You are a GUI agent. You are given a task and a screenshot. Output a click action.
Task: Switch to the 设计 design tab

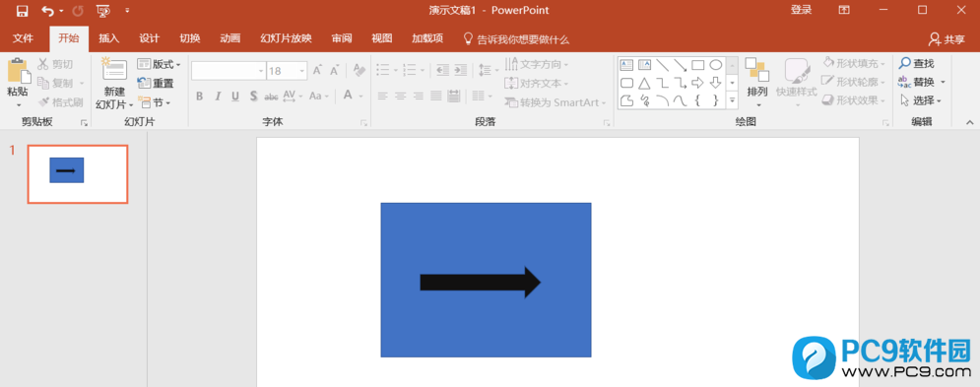[149, 38]
